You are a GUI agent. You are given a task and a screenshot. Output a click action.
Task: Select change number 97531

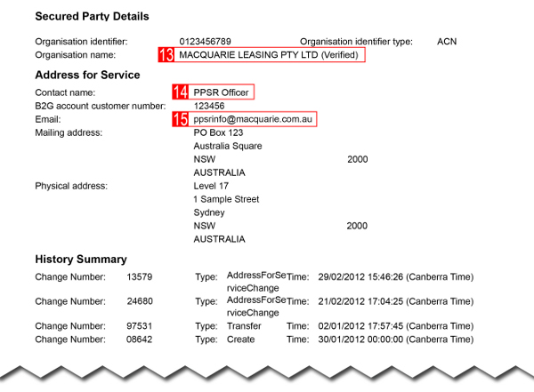[140, 326]
